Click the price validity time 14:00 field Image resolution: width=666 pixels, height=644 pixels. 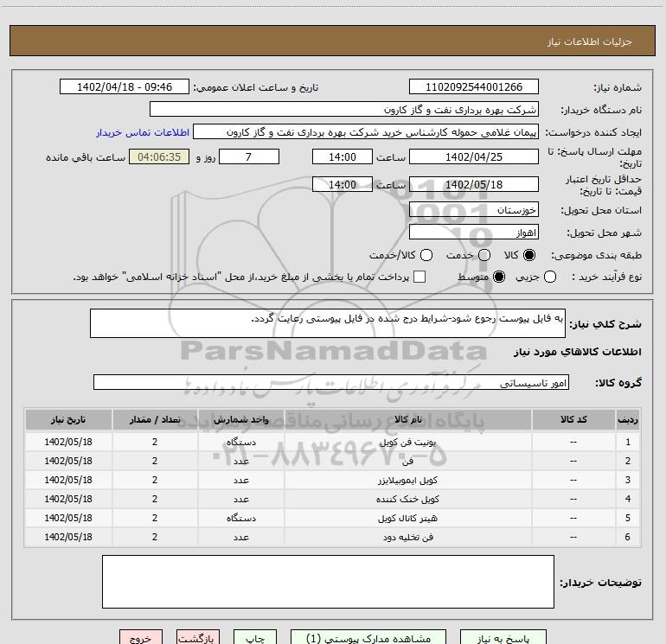point(343,184)
